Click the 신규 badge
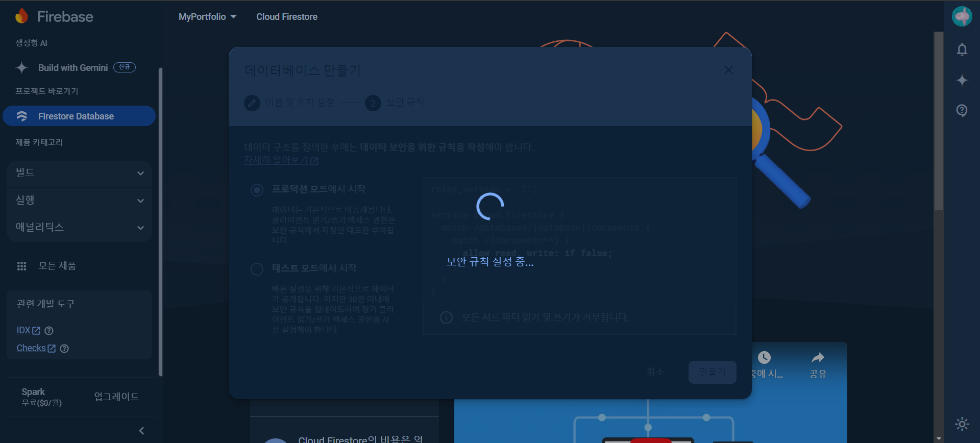The image size is (980, 443). 124,67
